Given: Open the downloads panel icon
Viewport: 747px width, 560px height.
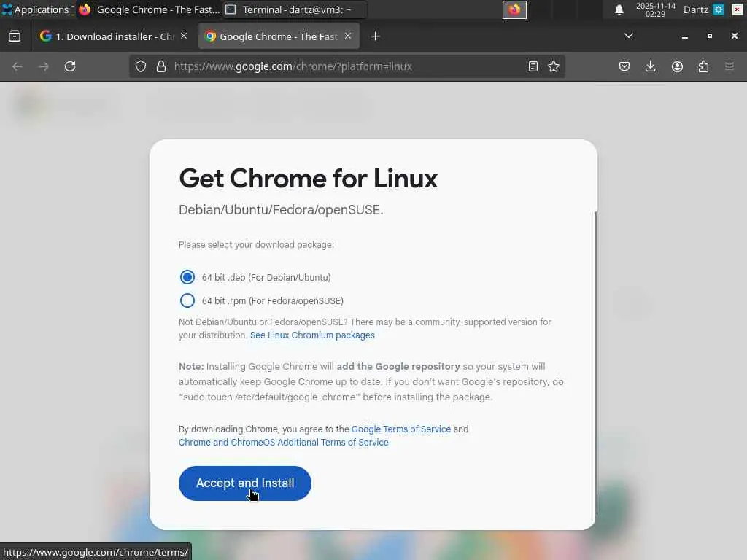Looking at the screenshot, I should pyautogui.click(x=650, y=66).
